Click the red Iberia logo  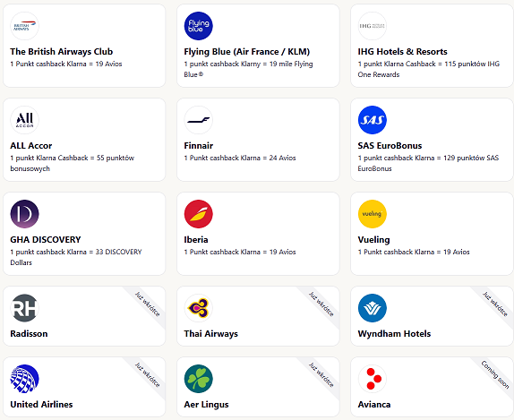[198, 214]
